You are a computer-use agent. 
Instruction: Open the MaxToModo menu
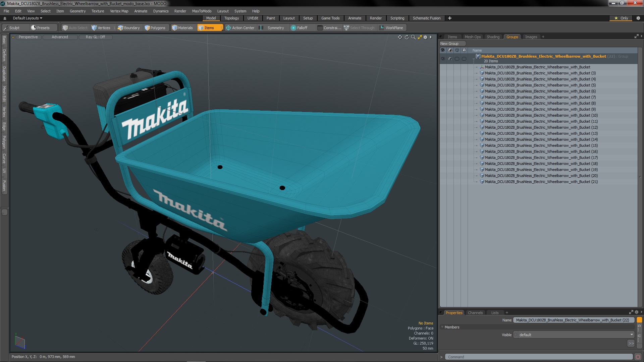coord(202,11)
